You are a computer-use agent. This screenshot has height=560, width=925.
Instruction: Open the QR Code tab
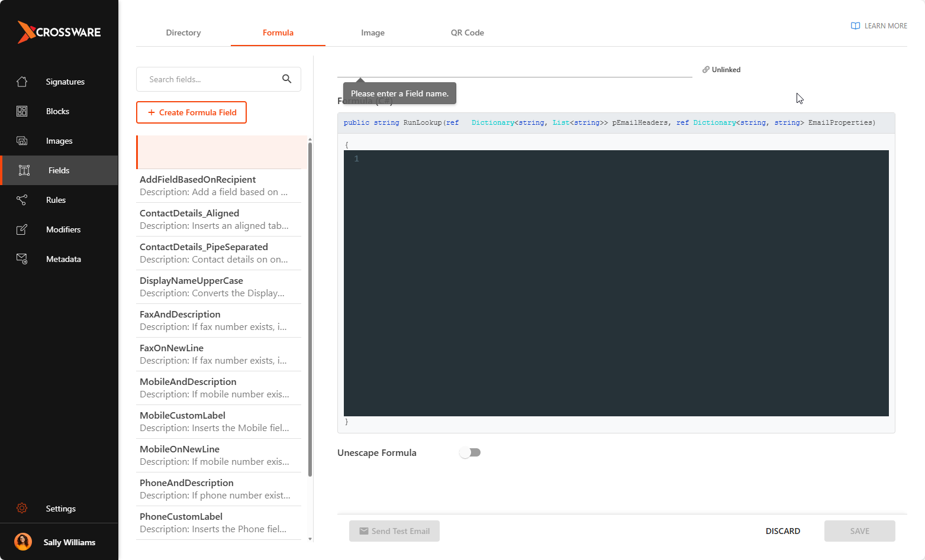[467, 33]
